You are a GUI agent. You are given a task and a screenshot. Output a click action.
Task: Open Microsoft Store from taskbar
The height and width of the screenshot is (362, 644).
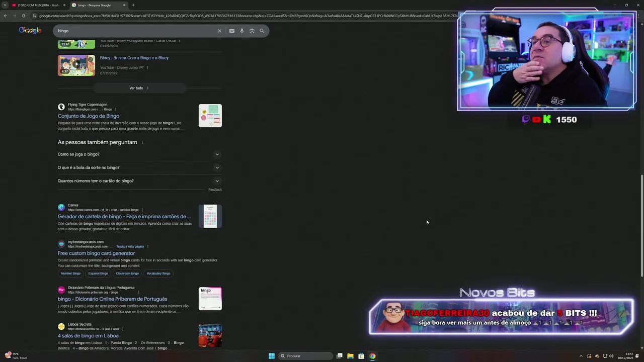click(x=361, y=356)
